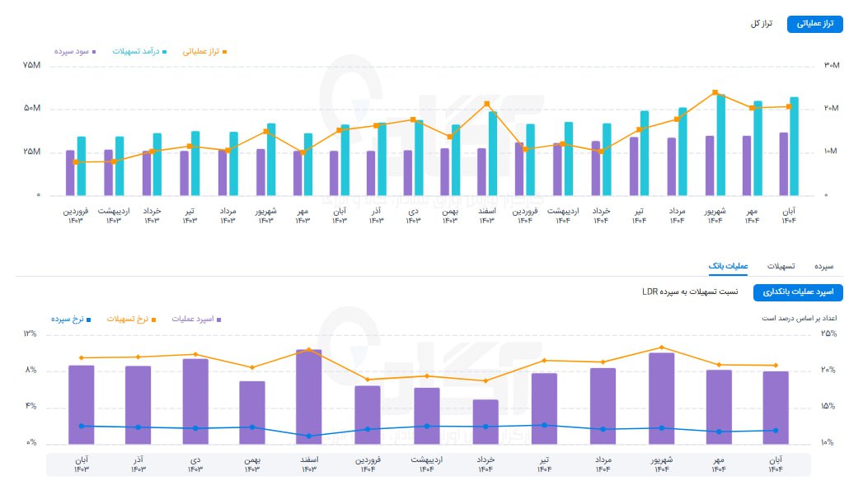
Task: Select the "عملیات بانک" tab
Action: (x=729, y=266)
